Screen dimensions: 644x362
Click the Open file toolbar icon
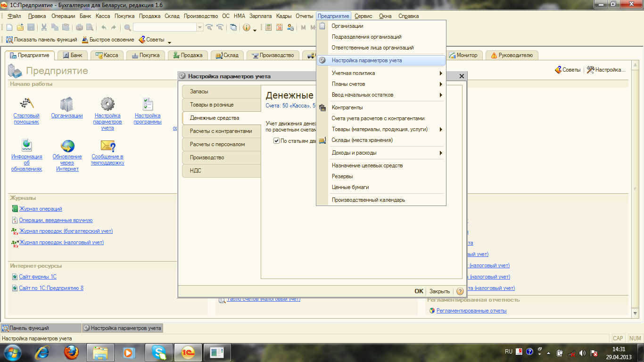click(20, 27)
